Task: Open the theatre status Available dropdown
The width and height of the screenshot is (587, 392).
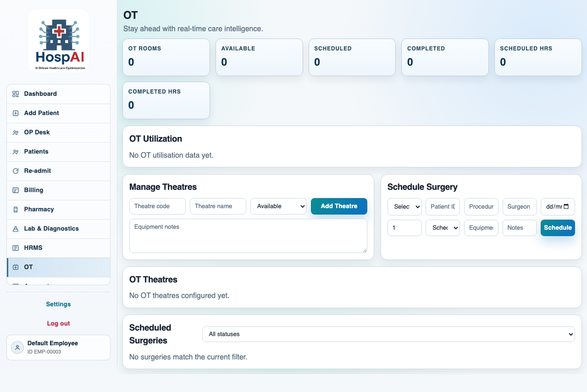Action: click(x=278, y=206)
